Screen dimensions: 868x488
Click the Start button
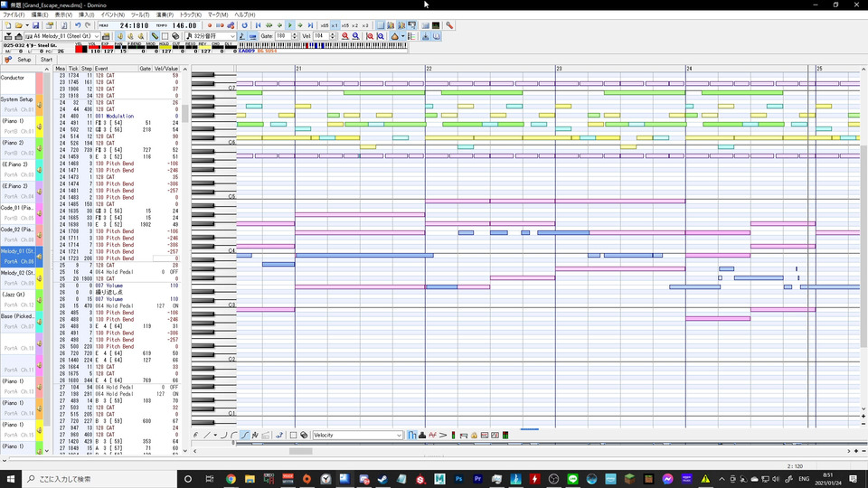(x=46, y=60)
